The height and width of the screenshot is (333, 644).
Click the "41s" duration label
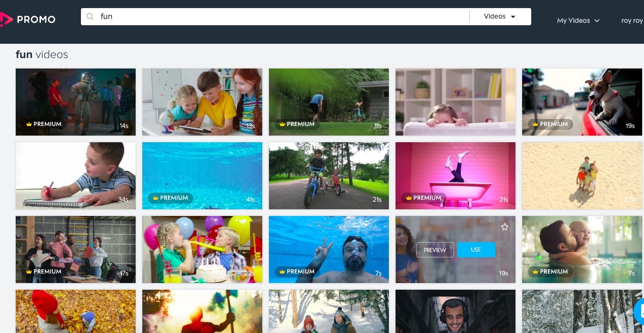(x=250, y=200)
